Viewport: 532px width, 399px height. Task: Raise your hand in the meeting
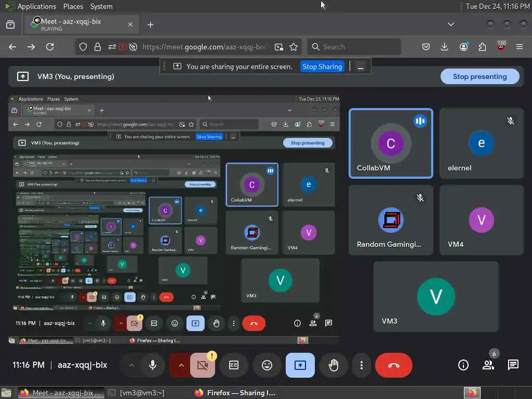(x=334, y=365)
